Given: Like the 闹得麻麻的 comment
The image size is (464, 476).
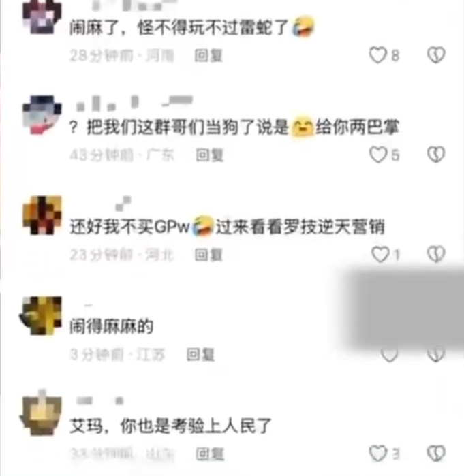Looking at the screenshot, I should [390, 354].
